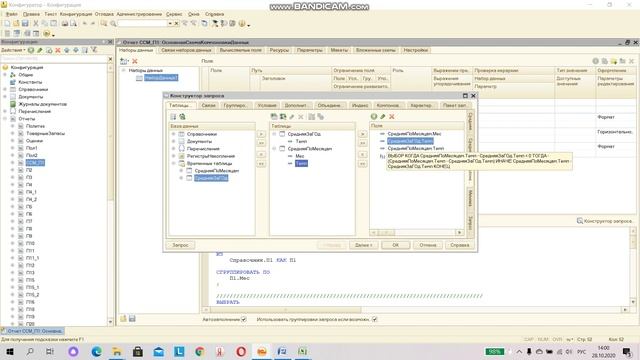Click red X delete in Конфигурация panel toolbar

(58, 50)
